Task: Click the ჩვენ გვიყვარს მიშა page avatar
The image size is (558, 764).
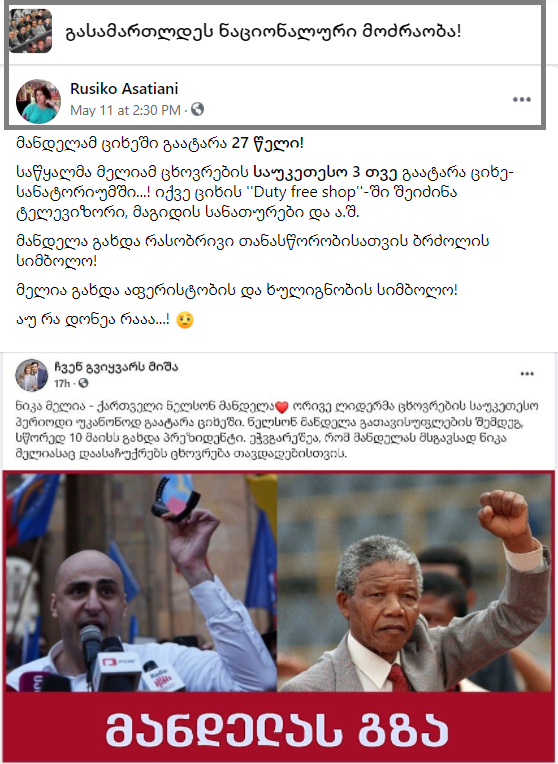Action: pyautogui.click(x=31, y=375)
